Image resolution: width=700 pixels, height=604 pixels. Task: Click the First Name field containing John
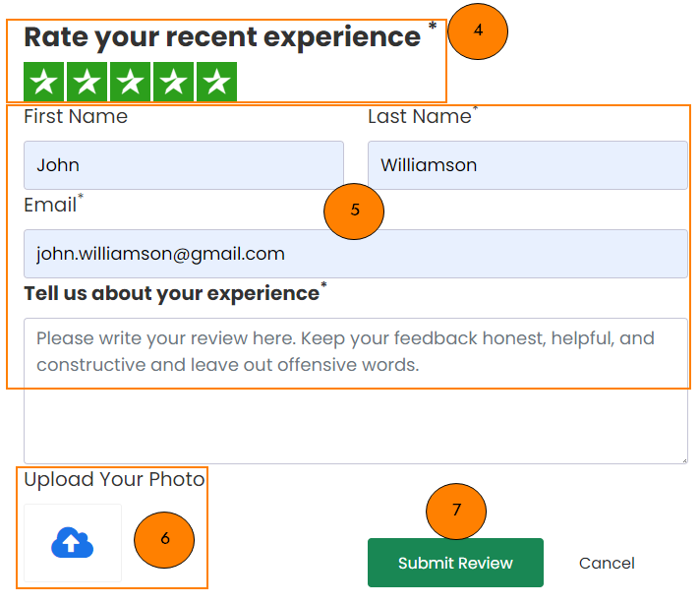(184, 165)
